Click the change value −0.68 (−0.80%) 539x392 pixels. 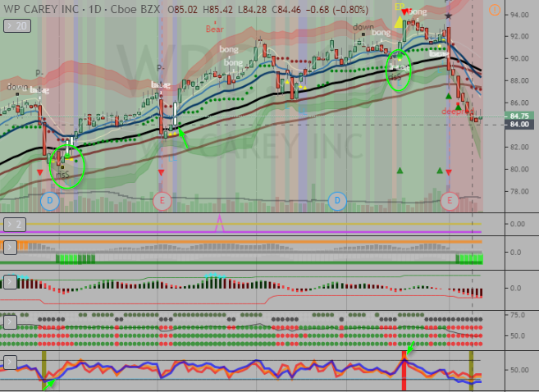(337, 10)
